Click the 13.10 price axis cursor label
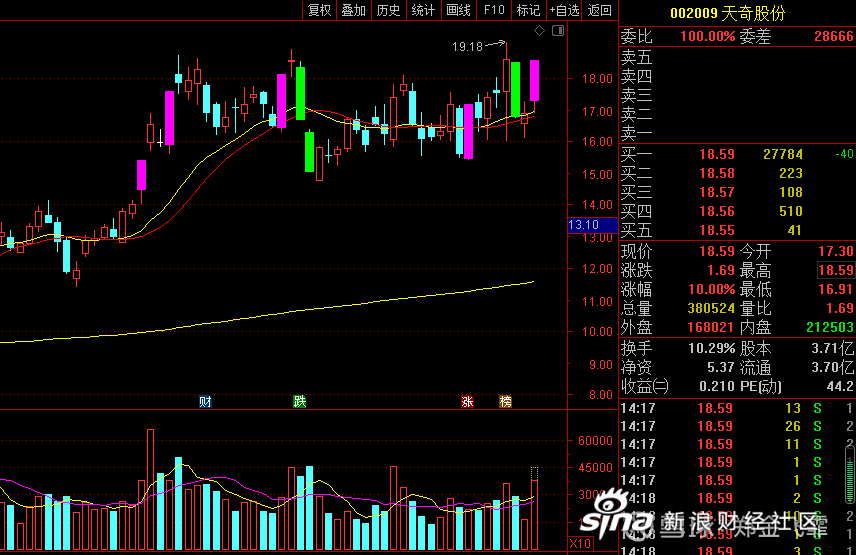 [592, 225]
